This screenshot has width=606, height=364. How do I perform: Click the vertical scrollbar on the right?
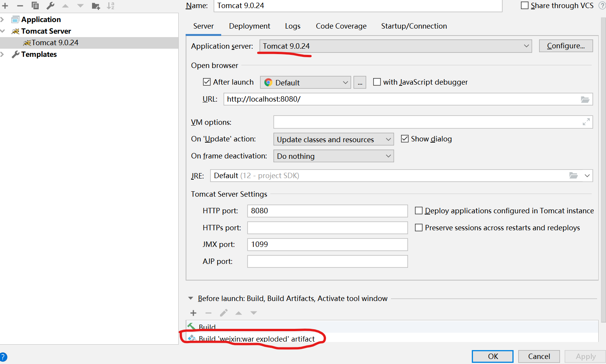603,170
